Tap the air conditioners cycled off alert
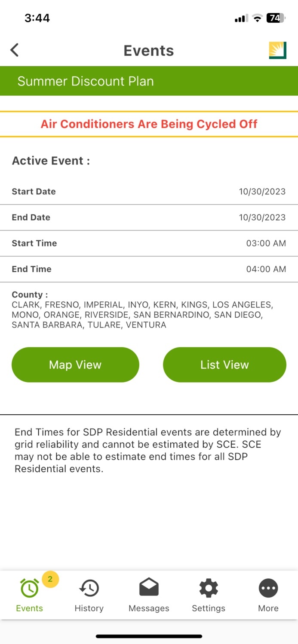This screenshot has width=298, height=644. 149,124
